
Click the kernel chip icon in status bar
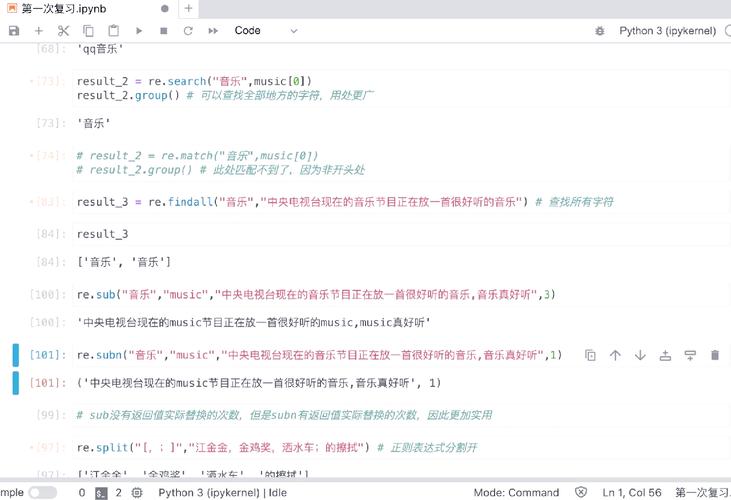tap(137, 493)
